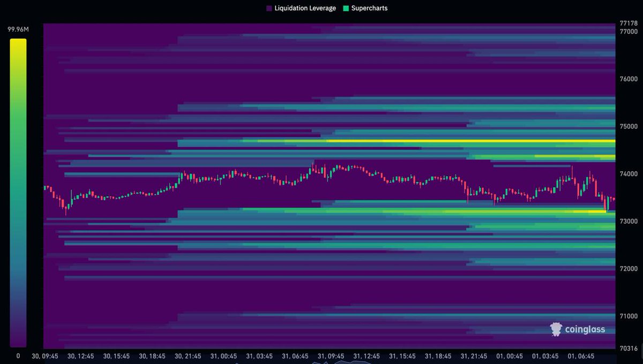Click the green Supercharts legend swatch
Viewport: 643px width, 364px height.
pos(346,8)
